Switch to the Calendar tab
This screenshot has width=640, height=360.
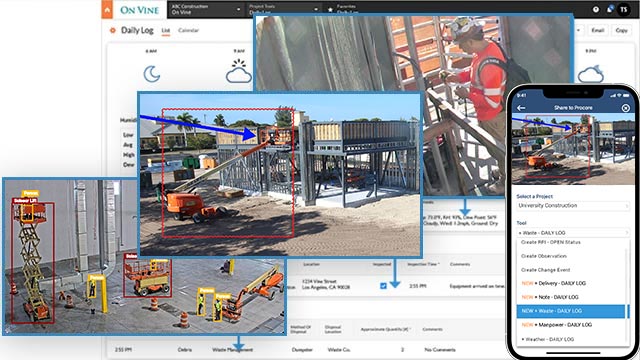pos(188,30)
